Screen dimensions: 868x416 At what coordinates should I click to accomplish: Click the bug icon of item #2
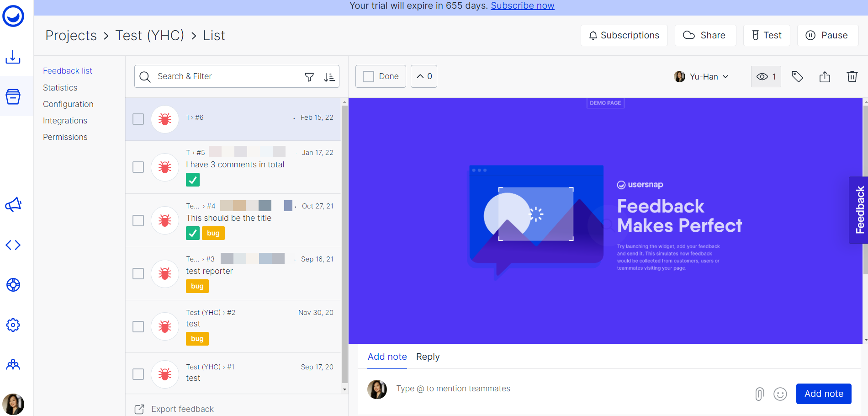pyautogui.click(x=165, y=326)
